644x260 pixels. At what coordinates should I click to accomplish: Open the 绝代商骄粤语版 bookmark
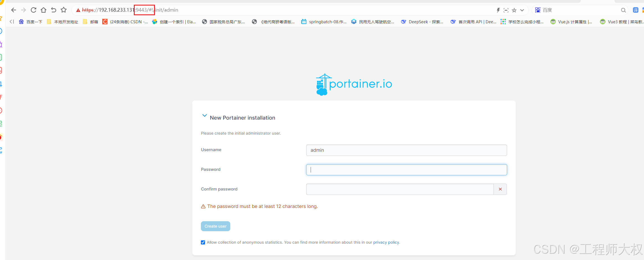pos(273,22)
